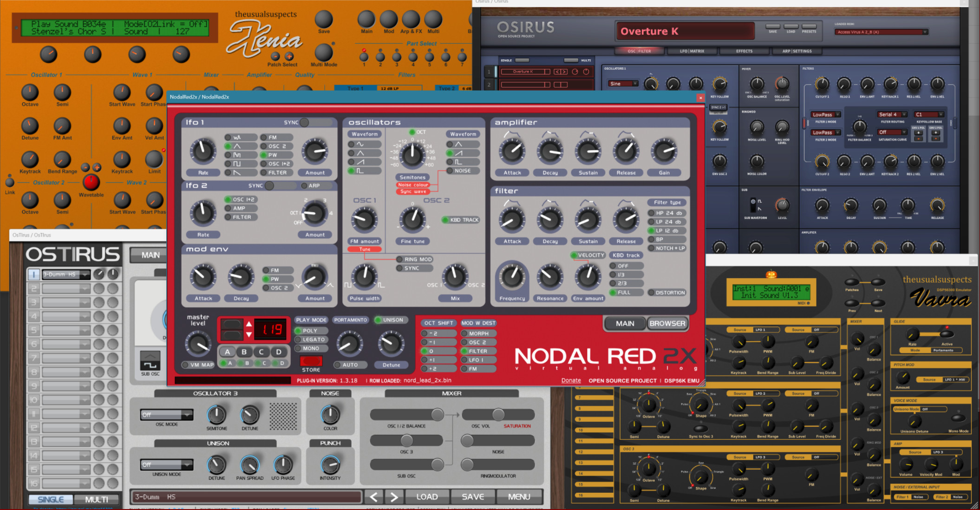The height and width of the screenshot is (510, 980).
Task: Click the next preset arrow in OsTIrus
Action: pyautogui.click(x=394, y=497)
